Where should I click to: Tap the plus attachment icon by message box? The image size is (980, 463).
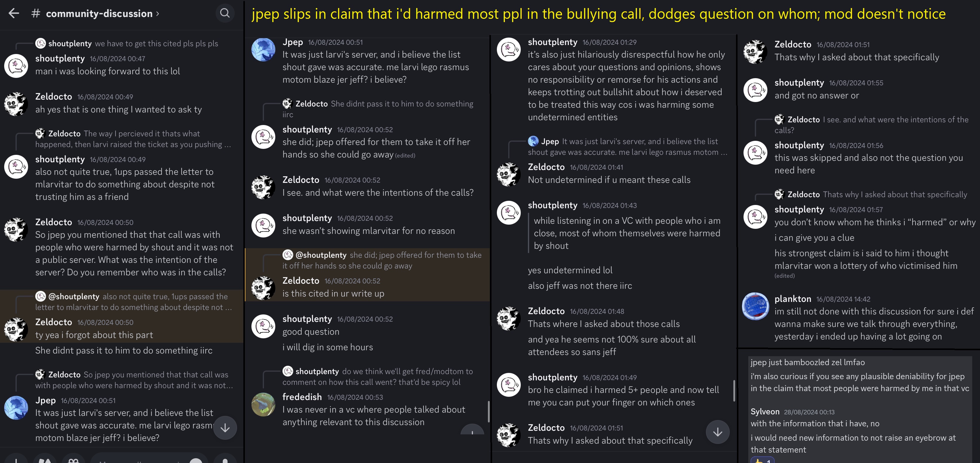coord(16,459)
